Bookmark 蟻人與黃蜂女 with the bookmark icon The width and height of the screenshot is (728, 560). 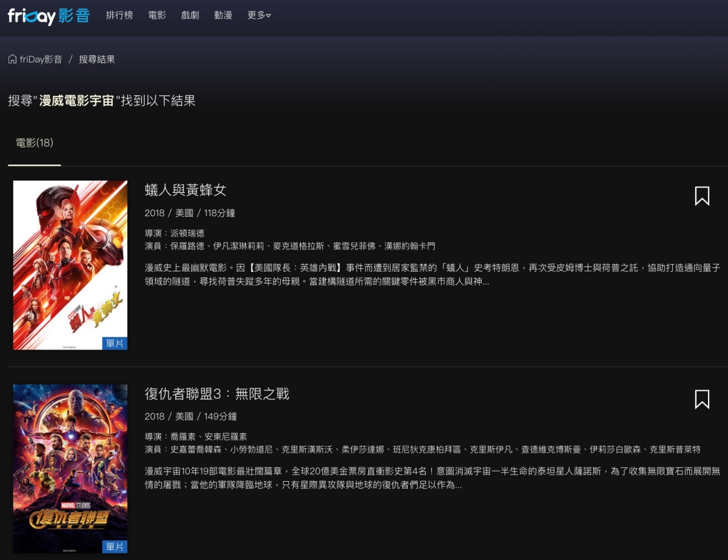[x=702, y=195]
